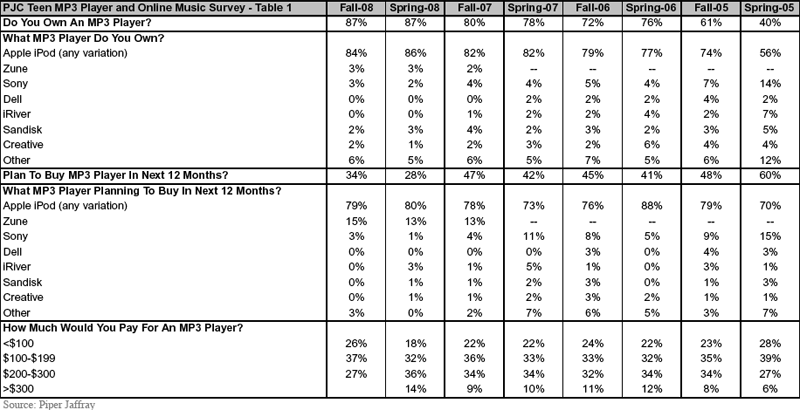Select the Spring-07 column header

click(534, 8)
